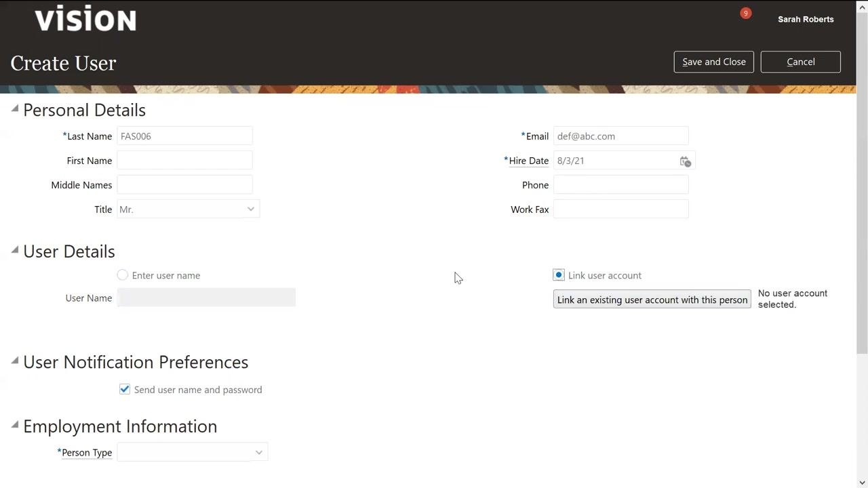
Task: Click the Last Name field
Action: coord(184,136)
